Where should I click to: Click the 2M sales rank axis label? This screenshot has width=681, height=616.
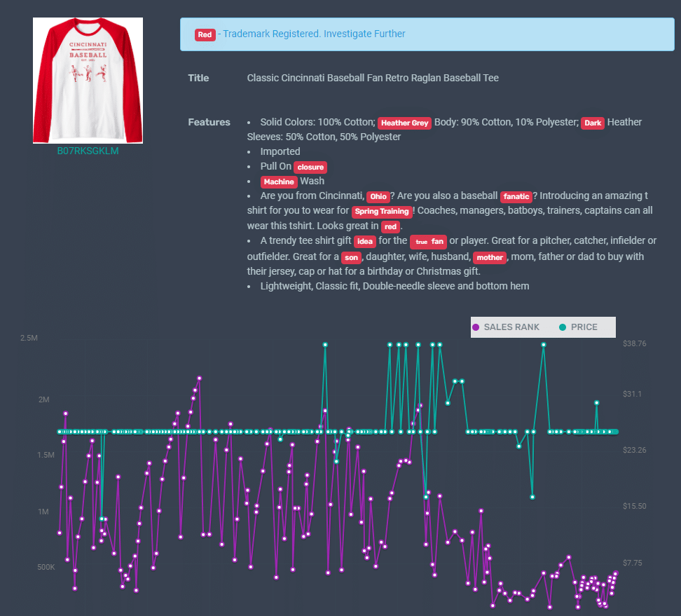44,399
